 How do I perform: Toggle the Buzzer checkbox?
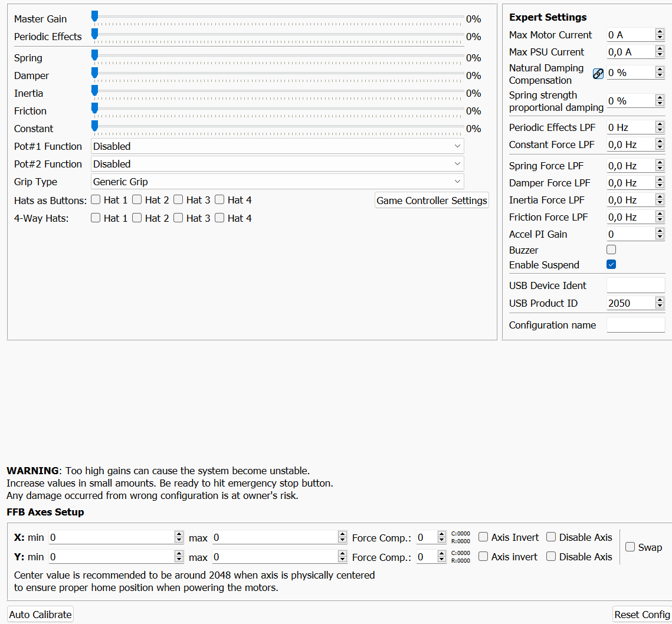point(611,249)
